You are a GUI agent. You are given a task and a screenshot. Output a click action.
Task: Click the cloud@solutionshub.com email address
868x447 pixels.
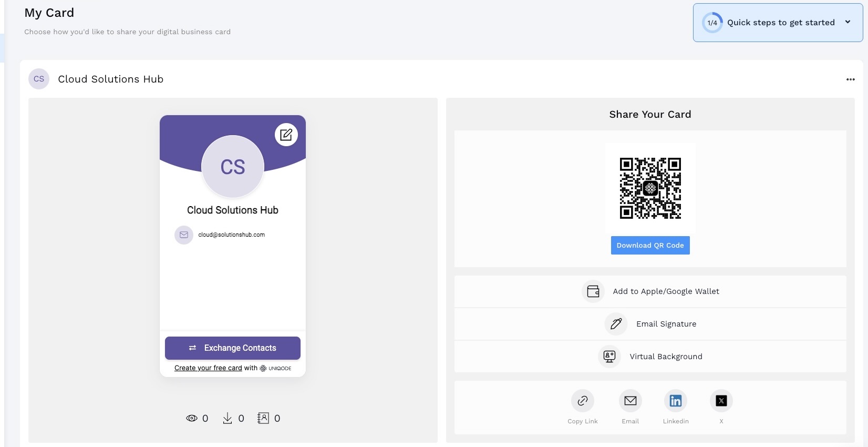point(231,235)
